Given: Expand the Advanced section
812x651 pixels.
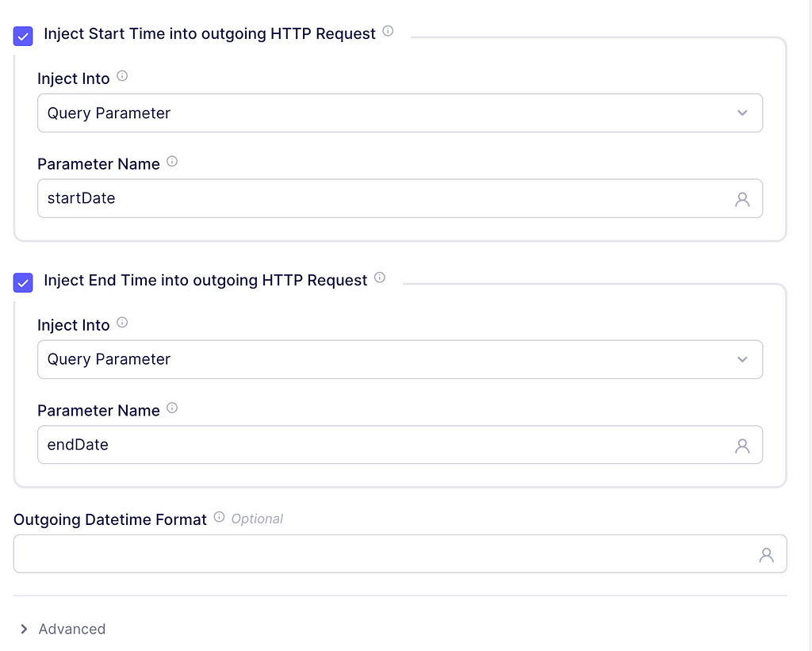Looking at the screenshot, I should pyautogui.click(x=62, y=629).
